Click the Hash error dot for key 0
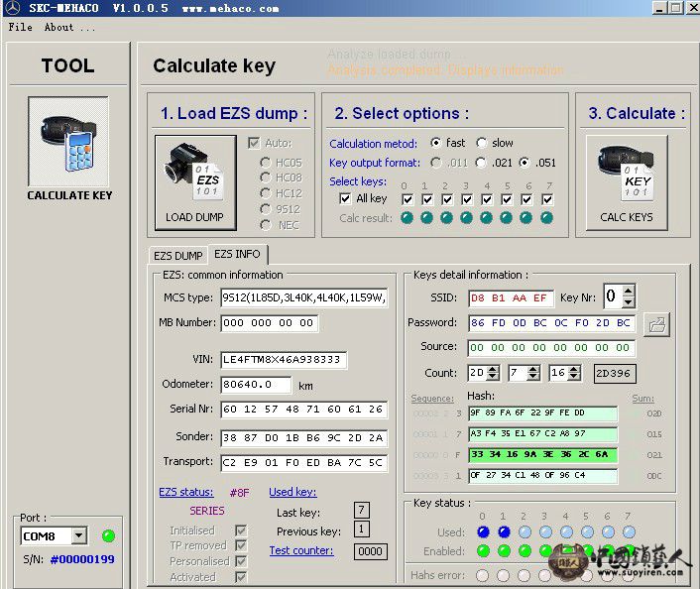Screen dimensions: 700x589 482,575
